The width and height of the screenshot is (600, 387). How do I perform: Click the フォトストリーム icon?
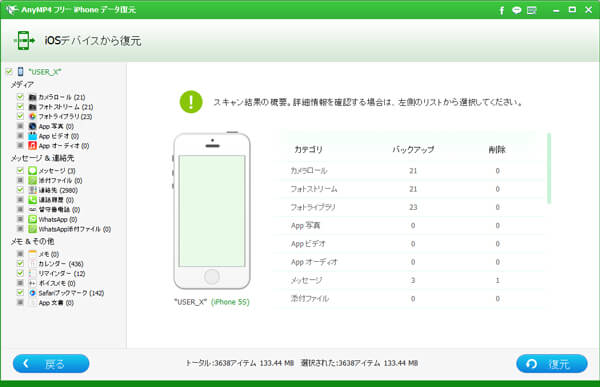click(x=33, y=107)
